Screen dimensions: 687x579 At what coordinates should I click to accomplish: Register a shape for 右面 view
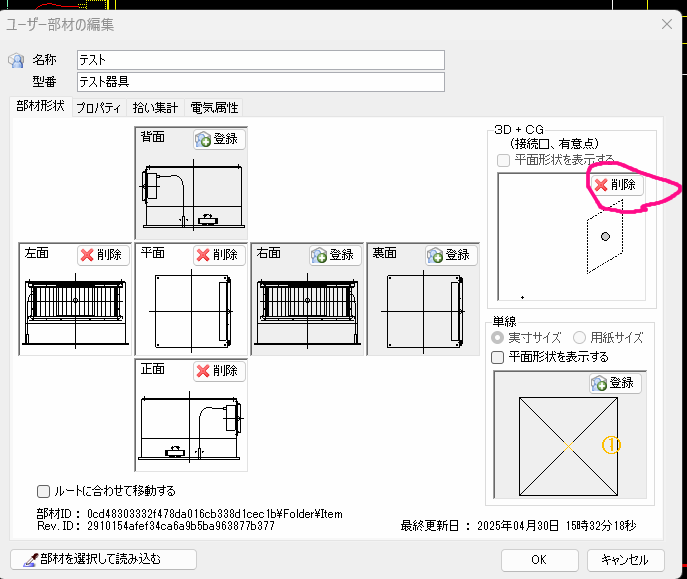[335, 255]
